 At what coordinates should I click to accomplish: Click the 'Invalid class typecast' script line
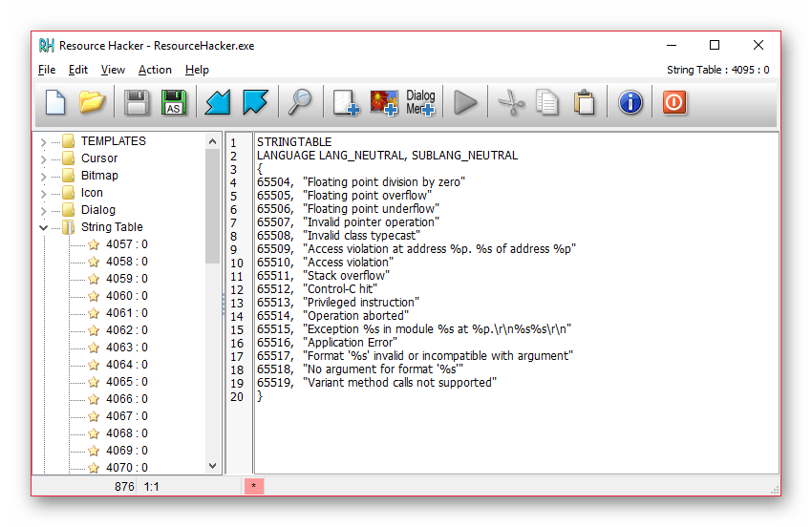pyautogui.click(x=339, y=236)
